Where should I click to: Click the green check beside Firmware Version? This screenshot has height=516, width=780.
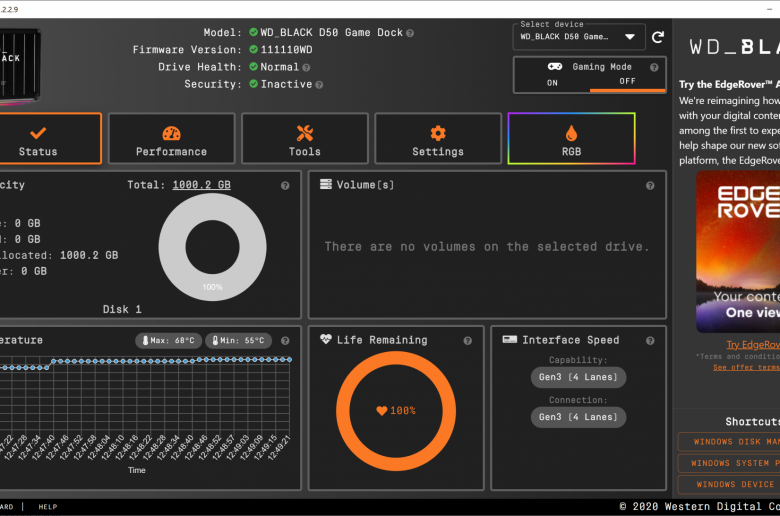(x=253, y=49)
